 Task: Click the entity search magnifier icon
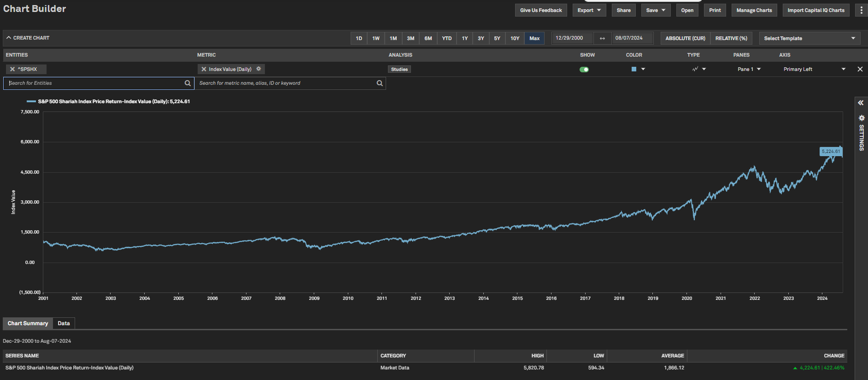click(x=188, y=83)
